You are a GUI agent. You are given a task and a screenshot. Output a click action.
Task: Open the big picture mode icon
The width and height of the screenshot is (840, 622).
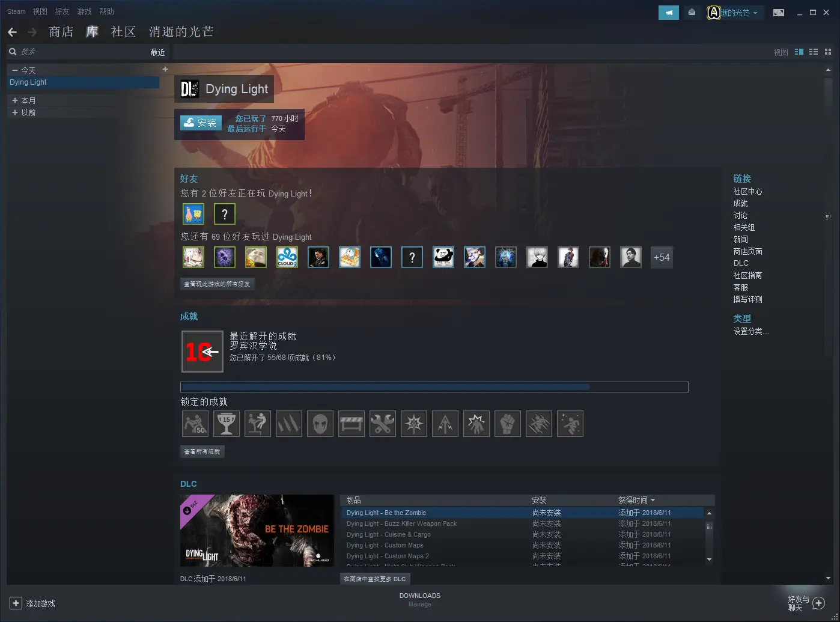point(778,13)
